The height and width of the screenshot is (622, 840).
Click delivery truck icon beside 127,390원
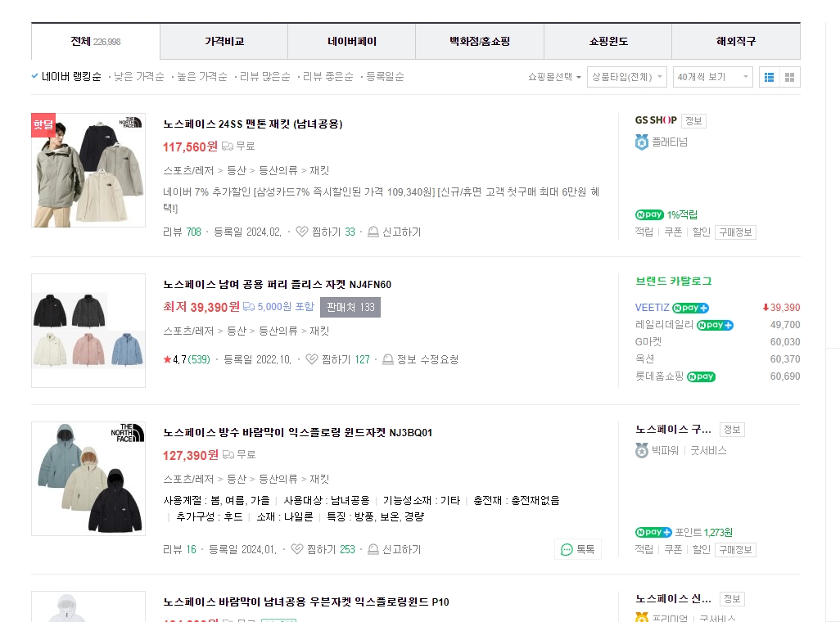pyautogui.click(x=228, y=454)
